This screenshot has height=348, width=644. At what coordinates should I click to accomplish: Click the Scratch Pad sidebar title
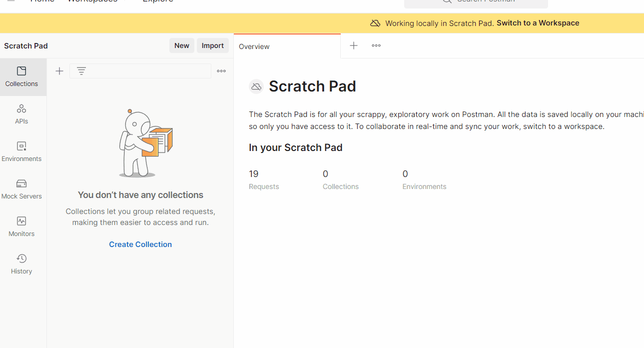click(x=26, y=46)
